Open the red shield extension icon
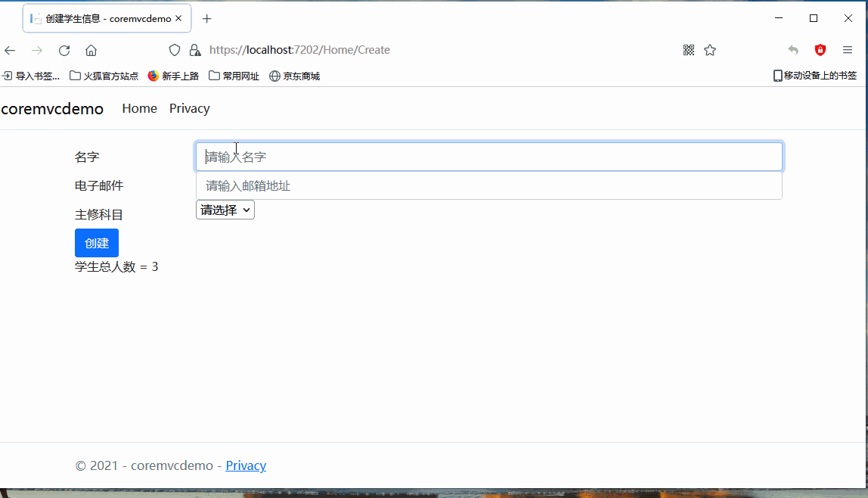The image size is (868, 498). coord(820,50)
